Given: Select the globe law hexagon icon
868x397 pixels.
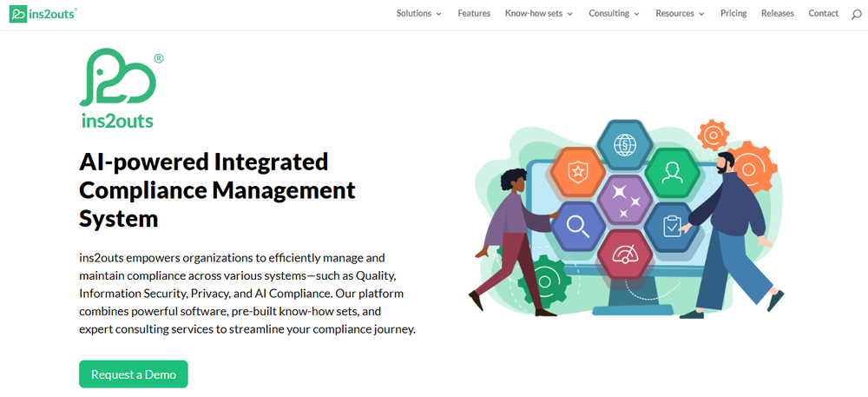Looking at the screenshot, I should 625,144.
